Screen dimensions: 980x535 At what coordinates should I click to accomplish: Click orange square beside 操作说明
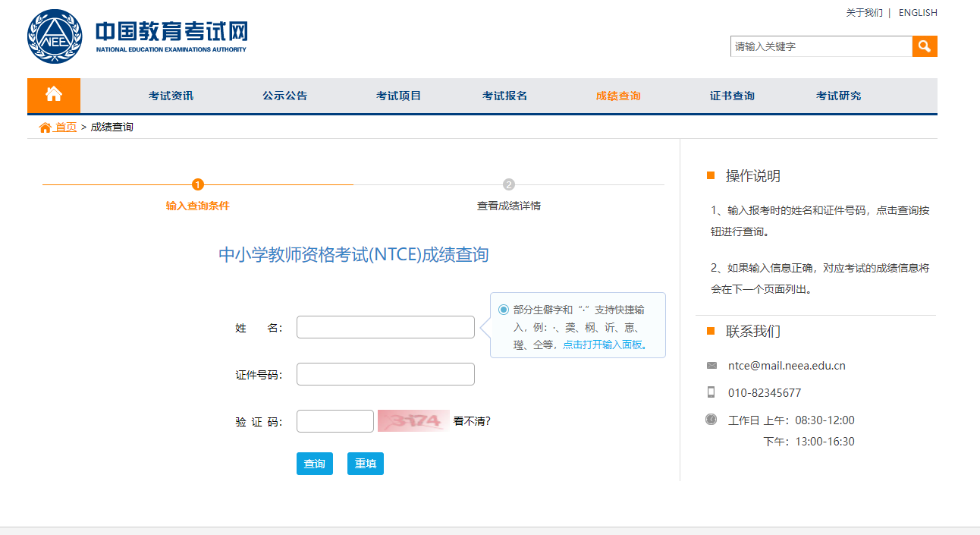pyautogui.click(x=711, y=175)
